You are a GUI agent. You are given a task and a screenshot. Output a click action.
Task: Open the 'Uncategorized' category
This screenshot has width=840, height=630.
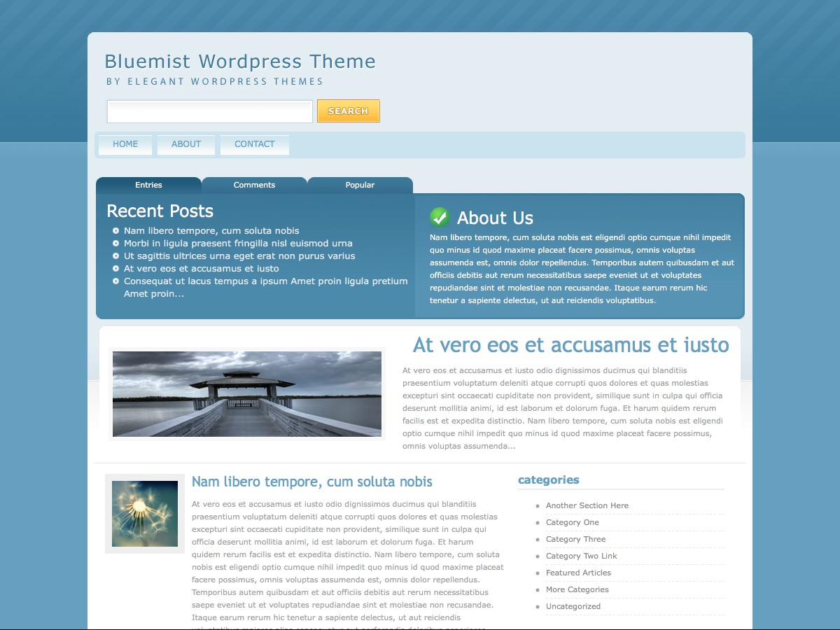pyautogui.click(x=573, y=606)
